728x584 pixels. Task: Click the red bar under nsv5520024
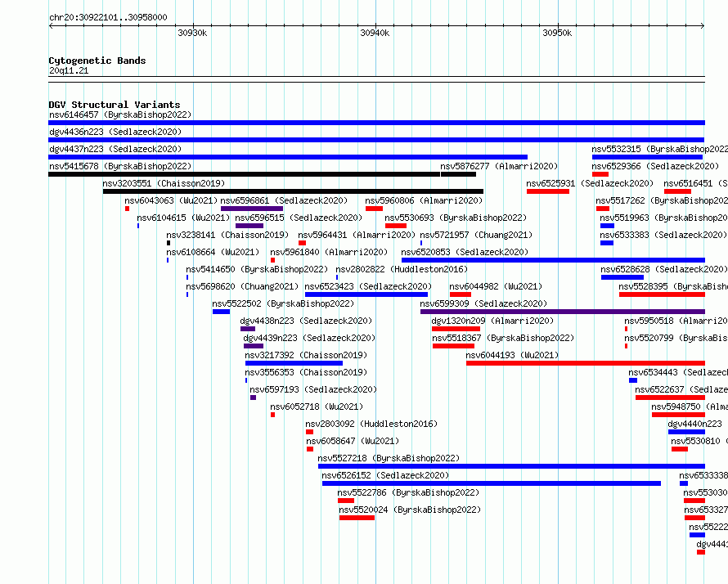pyautogui.click(x=357, y=518)
